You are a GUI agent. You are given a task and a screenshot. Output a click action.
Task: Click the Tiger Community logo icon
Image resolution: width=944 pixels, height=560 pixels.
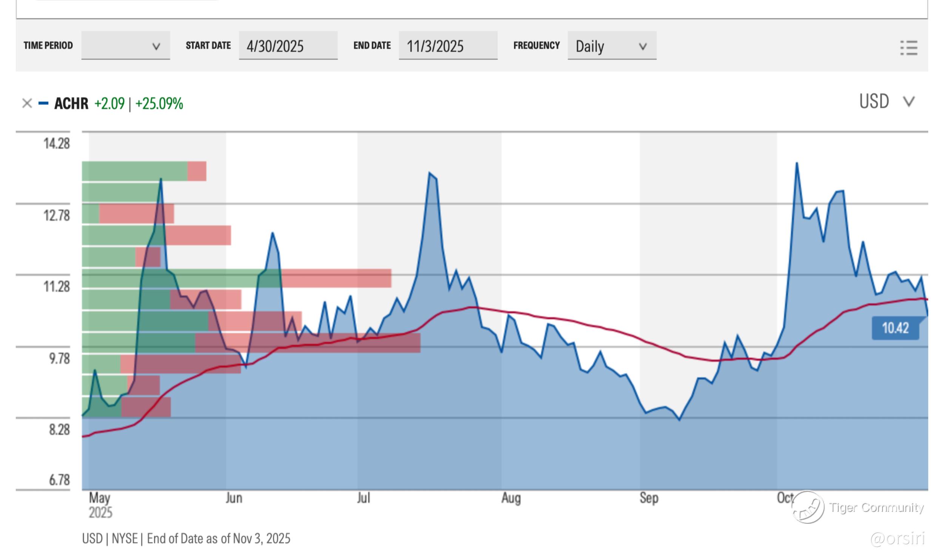coord(808,507)
